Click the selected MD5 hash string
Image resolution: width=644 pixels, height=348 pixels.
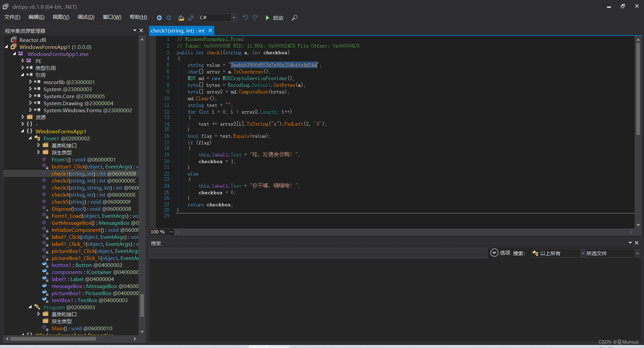coord(273,65)
